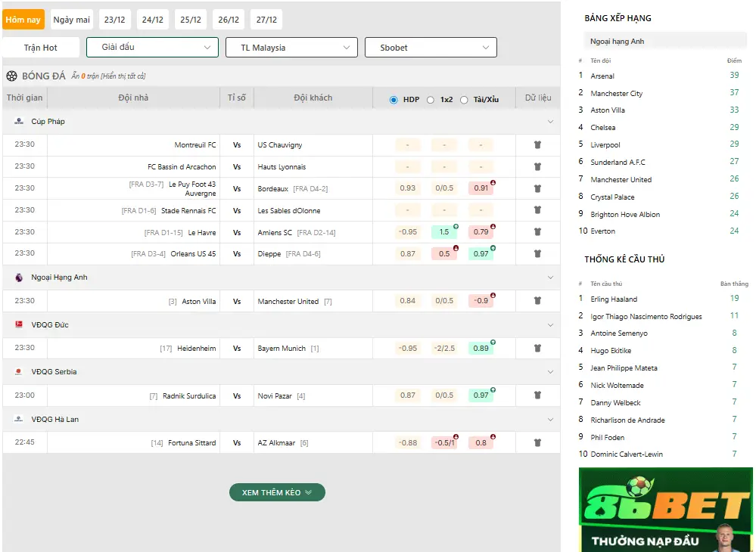Switch to the Ngày mai tab
The height and width of the screenshot is (552, 756).
click(71, 20)
